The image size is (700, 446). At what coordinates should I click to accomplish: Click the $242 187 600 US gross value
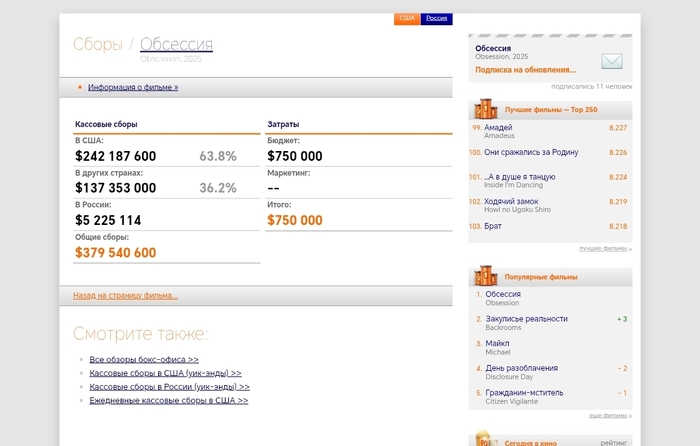(116, 156)
